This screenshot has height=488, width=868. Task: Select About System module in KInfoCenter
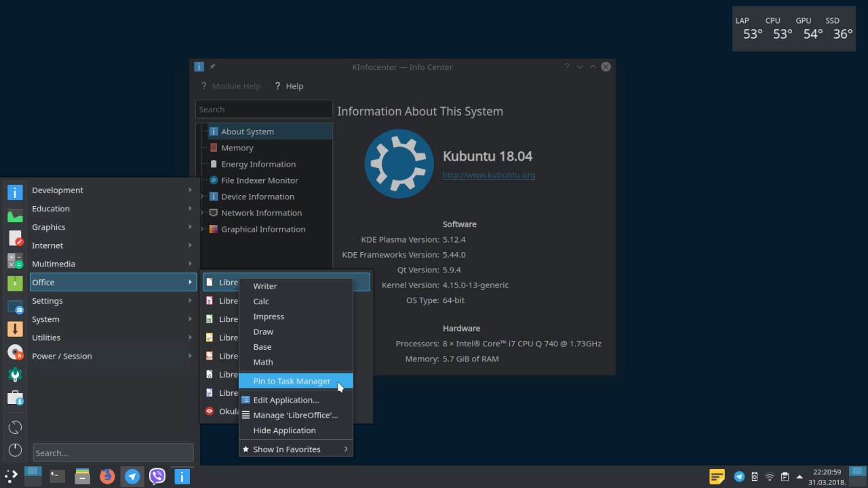(270, 131)
